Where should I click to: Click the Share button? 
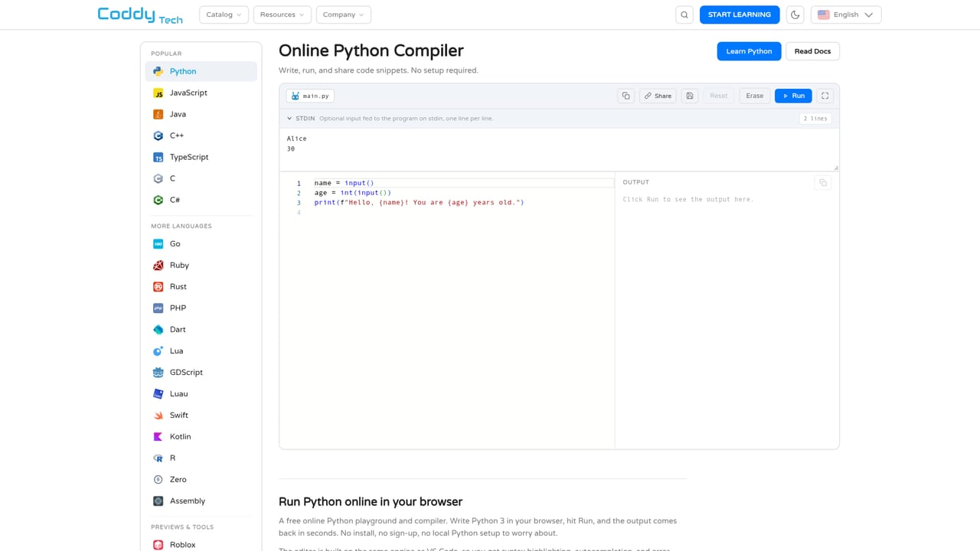pyautogui.click(x=658, y=96)
